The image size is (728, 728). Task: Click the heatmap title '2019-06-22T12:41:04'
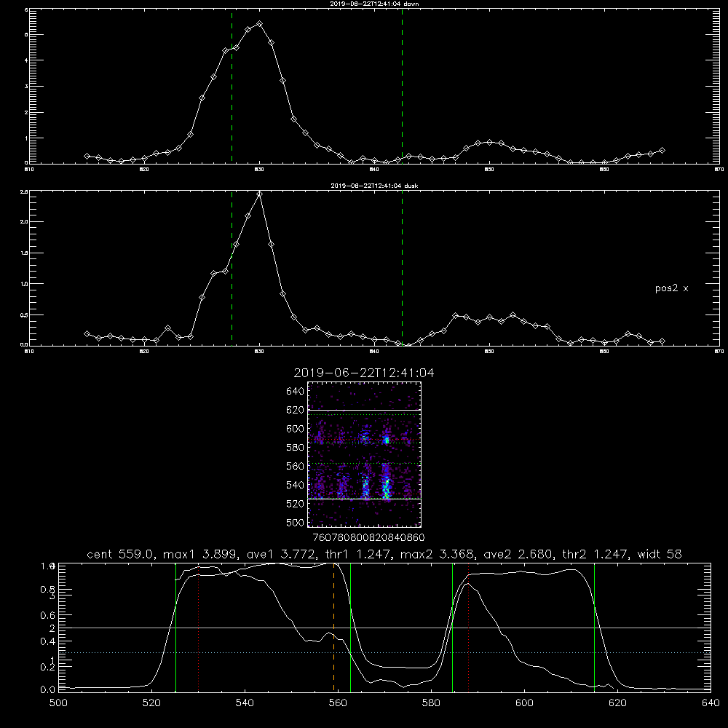tap(364, 373)
